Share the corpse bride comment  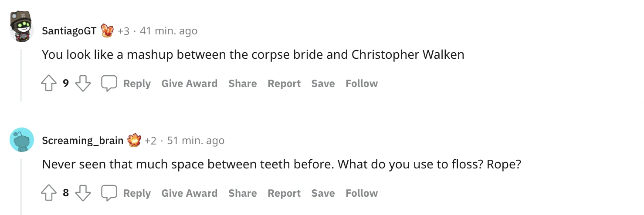(242, 84)
